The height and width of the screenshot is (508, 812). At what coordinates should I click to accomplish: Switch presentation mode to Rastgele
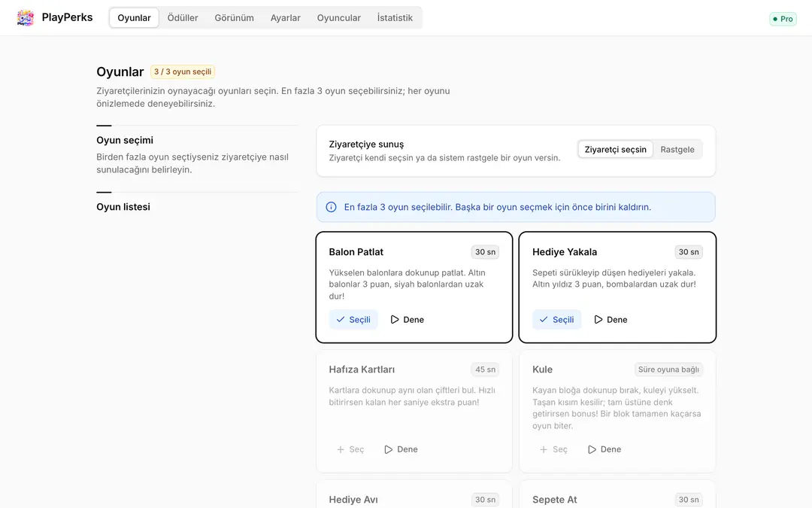coord(677,149)
